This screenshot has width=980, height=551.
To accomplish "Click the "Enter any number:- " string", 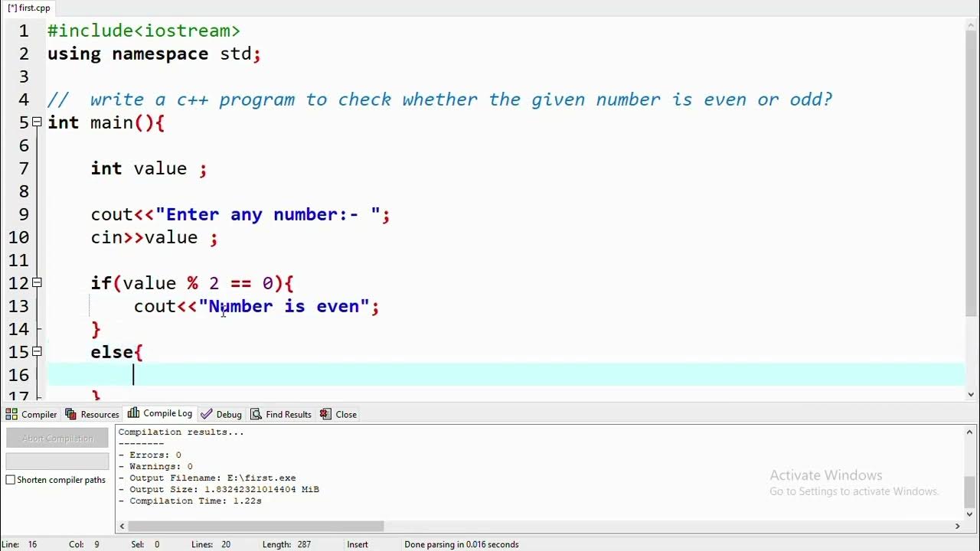I will [268, 214].
